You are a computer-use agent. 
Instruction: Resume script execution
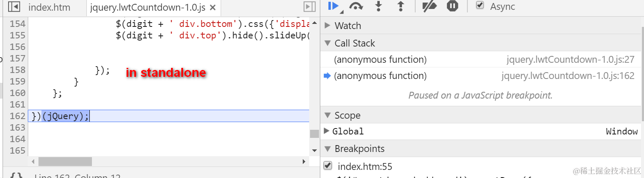click(x=334, y=6)
